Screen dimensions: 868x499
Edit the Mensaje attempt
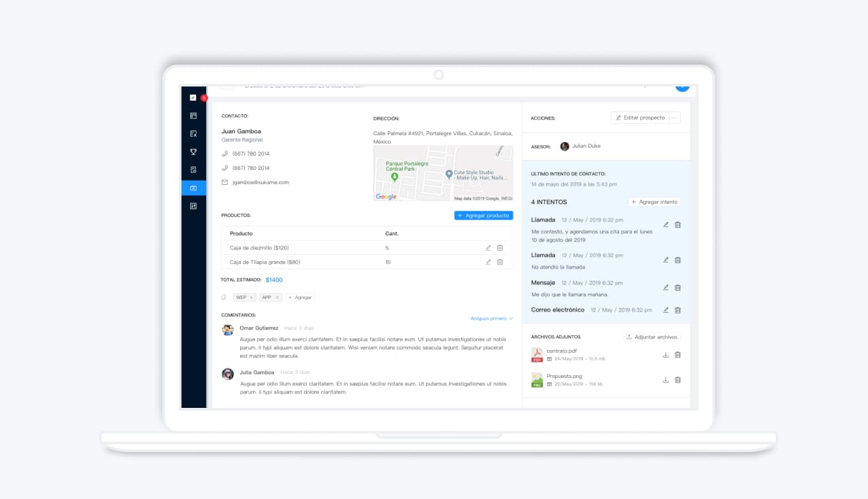(x=666, y=288)
